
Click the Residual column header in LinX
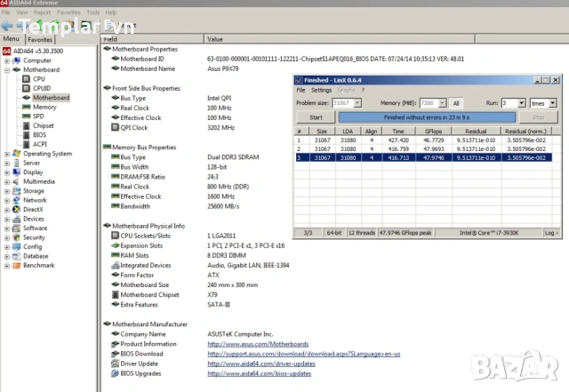[x=477, y=132]
